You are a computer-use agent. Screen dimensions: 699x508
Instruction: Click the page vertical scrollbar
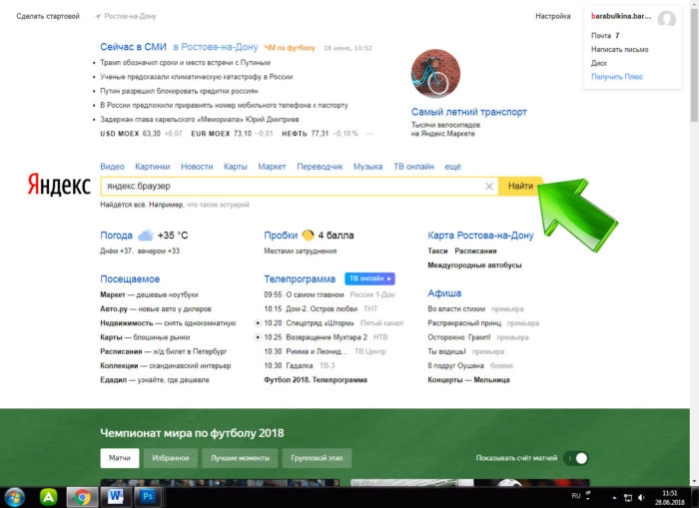point(694,66)
